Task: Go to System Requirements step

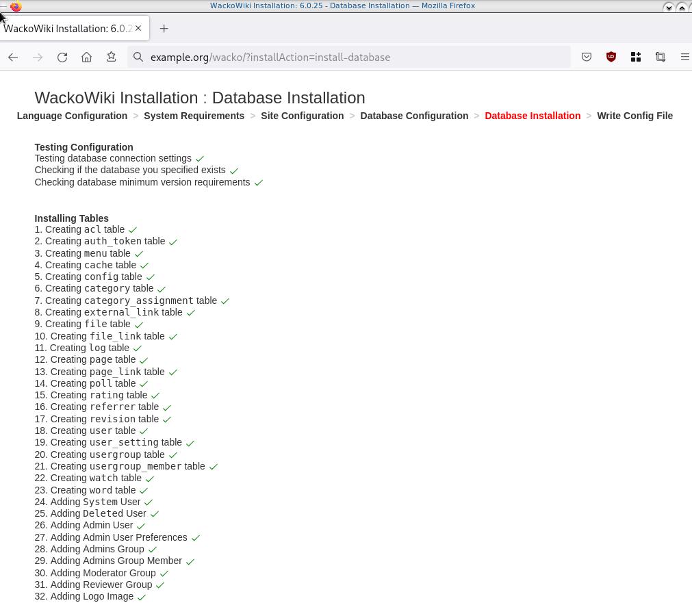Action: tap(194, 116)
